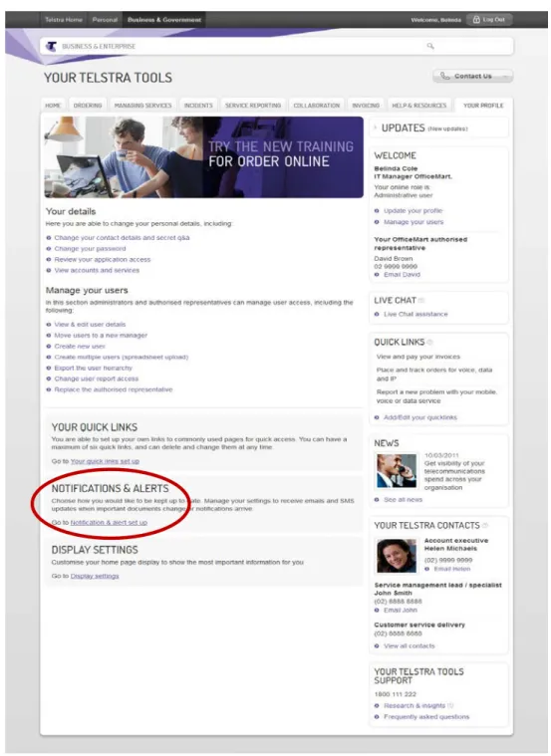
Task: Click the Research & insights info icon
Action: pos(450,705)
